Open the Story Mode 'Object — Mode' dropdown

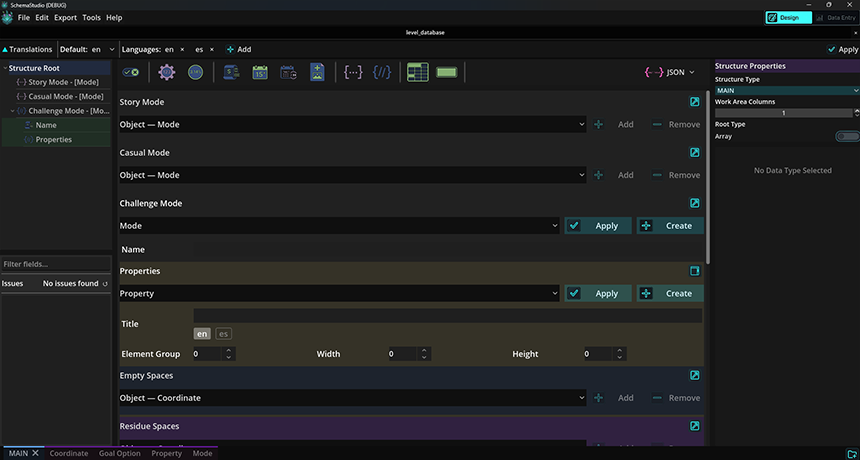tap(353, 124)
